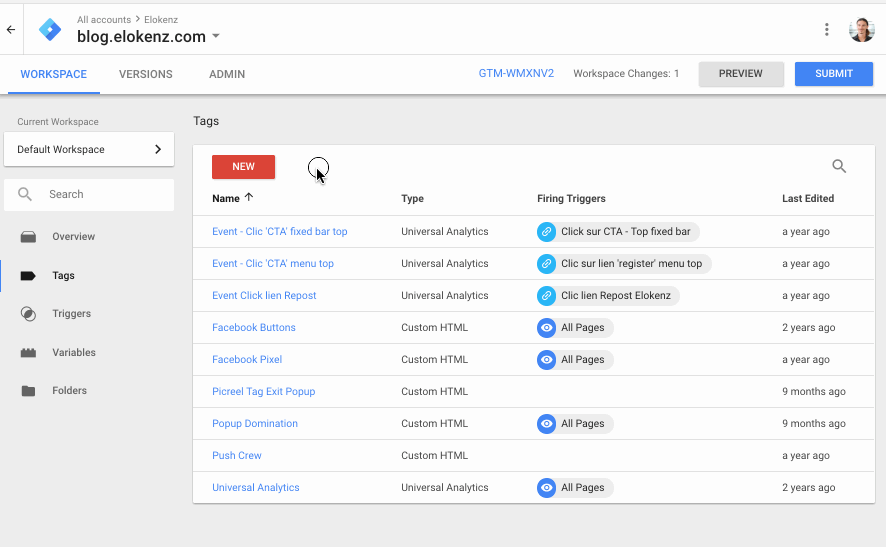
Task: Open tag 'Event - Clic CTA menu top'
Action: tap(273, 264)
